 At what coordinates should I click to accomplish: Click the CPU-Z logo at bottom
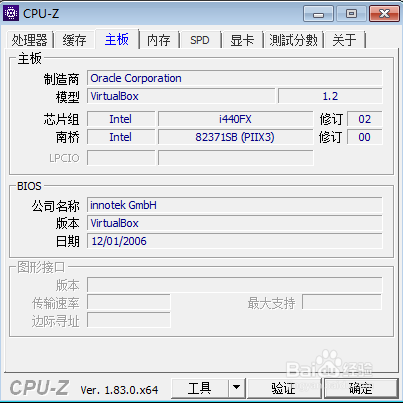[x=39, y=388]
